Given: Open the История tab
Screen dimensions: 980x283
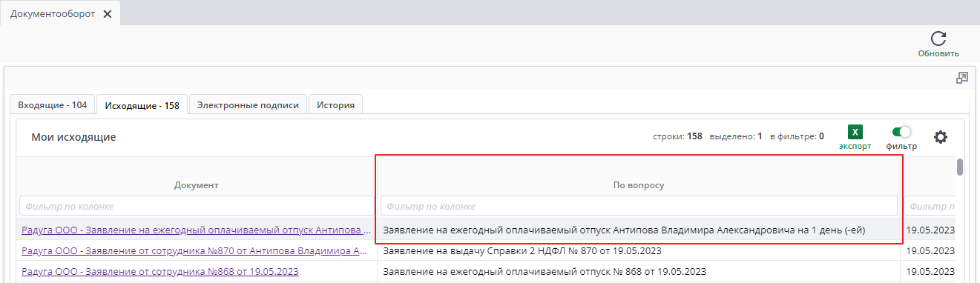Looking at the screenshot, I should (335, 105).
